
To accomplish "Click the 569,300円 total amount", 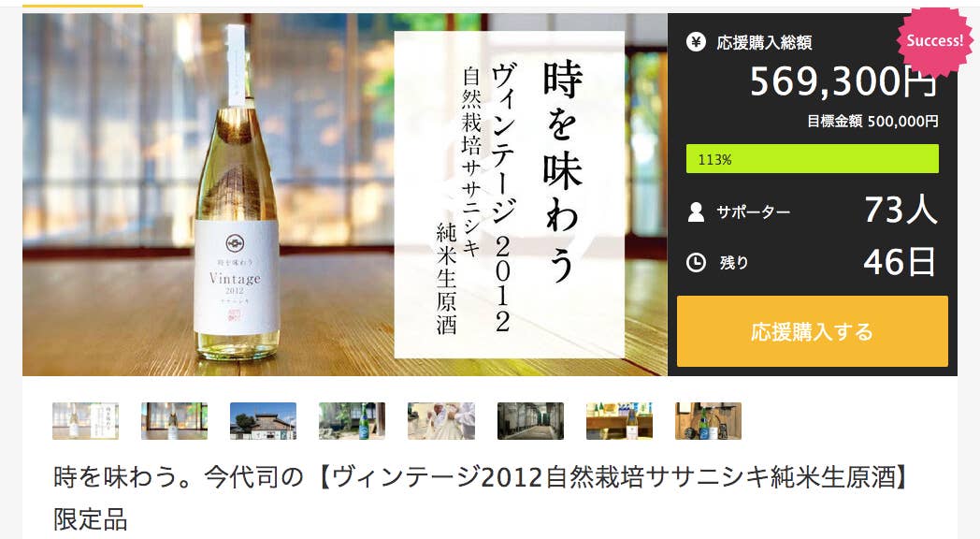I will pos(843,81).
